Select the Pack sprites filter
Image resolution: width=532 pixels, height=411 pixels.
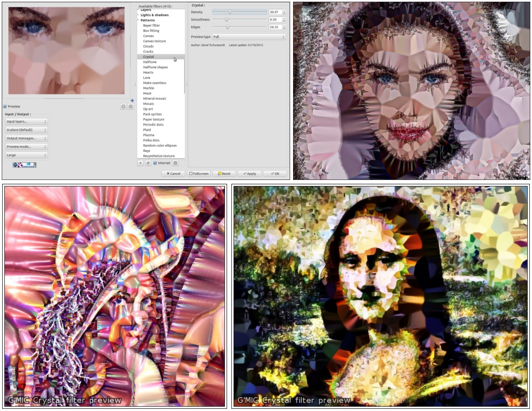152,114
